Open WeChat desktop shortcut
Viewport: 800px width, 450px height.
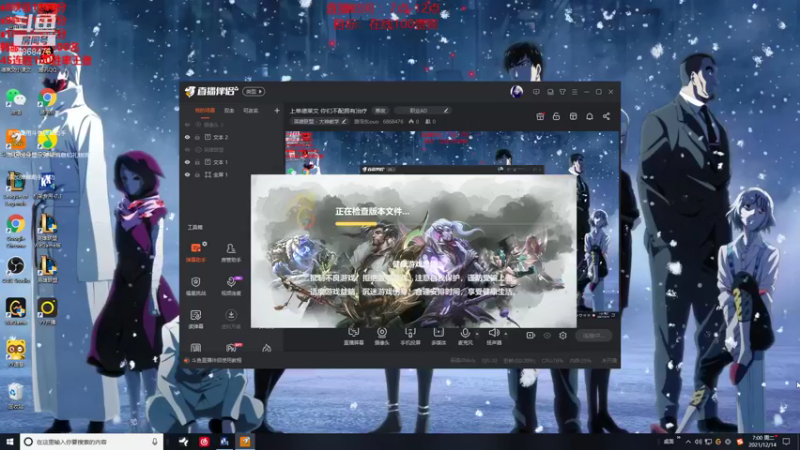(15, 101)
